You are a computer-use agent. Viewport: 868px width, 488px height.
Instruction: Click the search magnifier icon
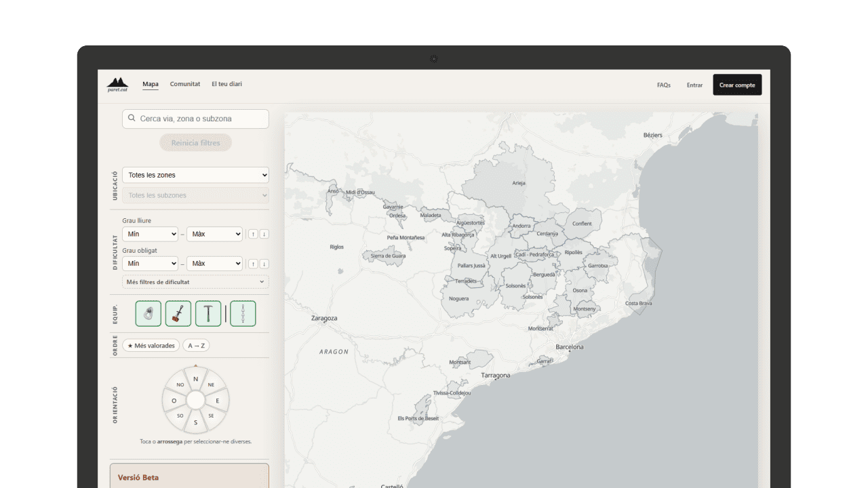[132, 119]
